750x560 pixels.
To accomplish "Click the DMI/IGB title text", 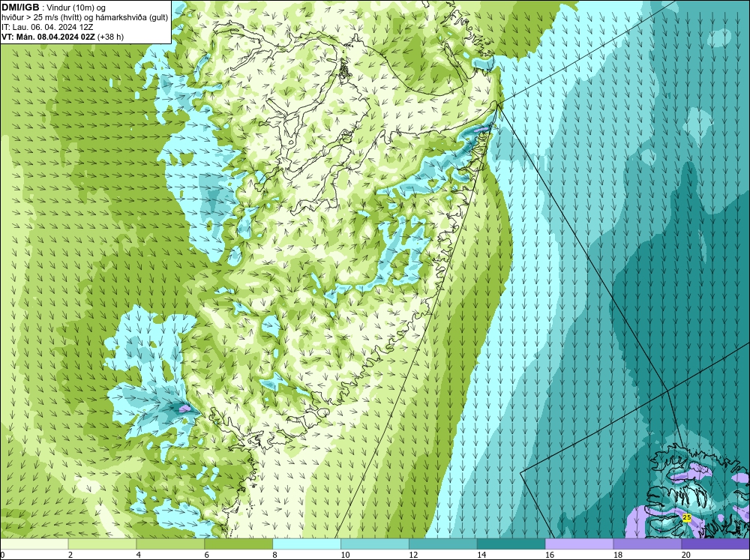I will click(20, 7).
